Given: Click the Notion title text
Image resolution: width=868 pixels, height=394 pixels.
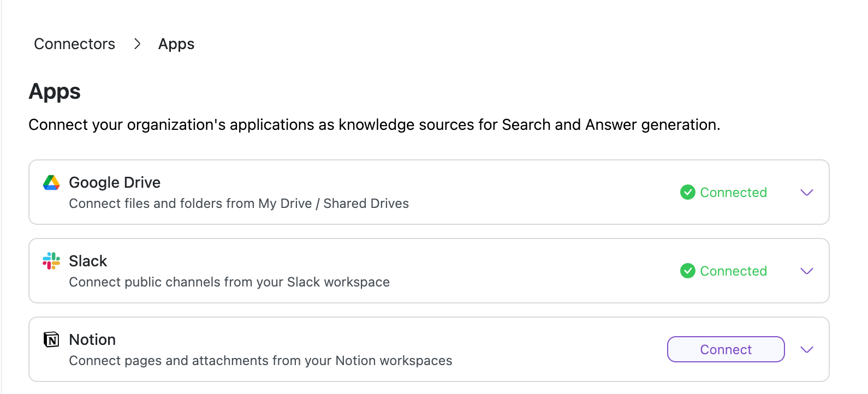Looking at the screenshot, I should point(92,339).
